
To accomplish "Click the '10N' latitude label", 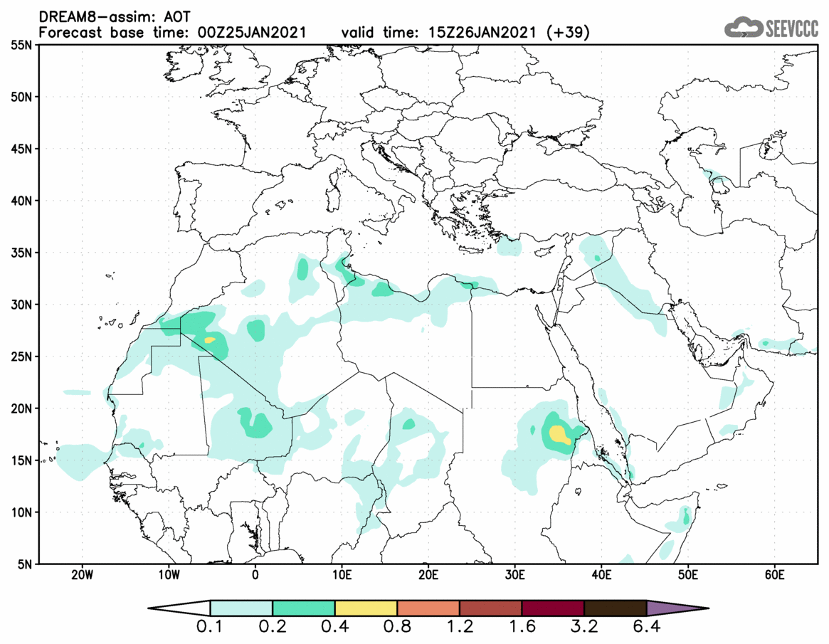I will [21, 512].
